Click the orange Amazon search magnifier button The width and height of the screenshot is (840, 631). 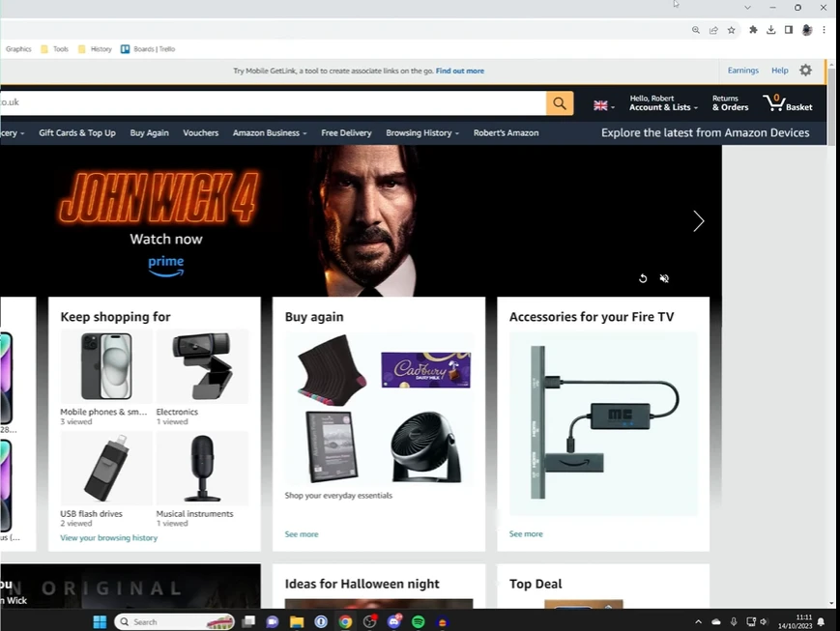560,103
